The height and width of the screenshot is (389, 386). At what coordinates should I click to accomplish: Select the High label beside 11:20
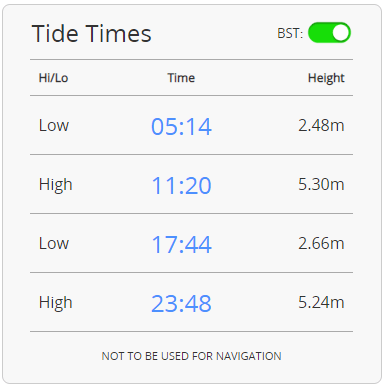point(55,185)
